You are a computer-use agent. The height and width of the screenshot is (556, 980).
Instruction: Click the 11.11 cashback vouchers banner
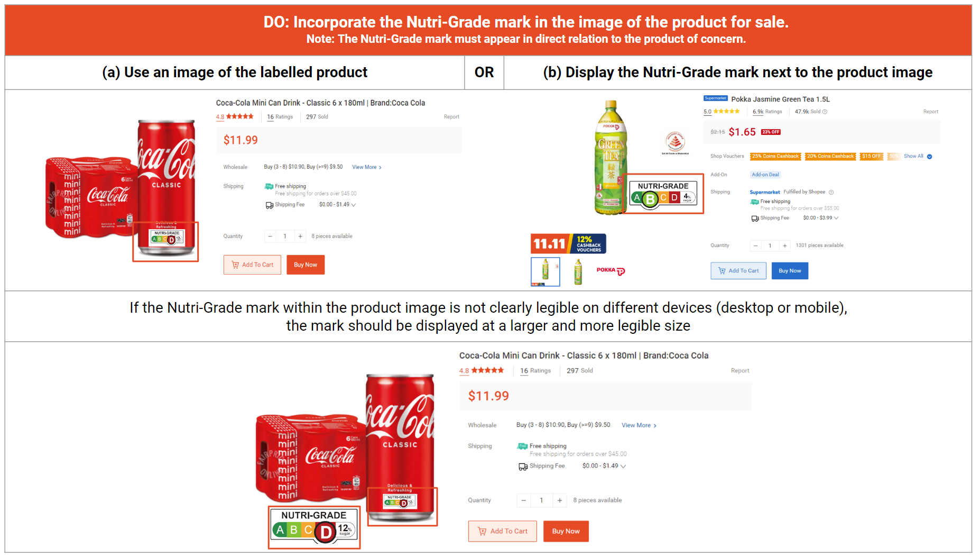point(568,243)
